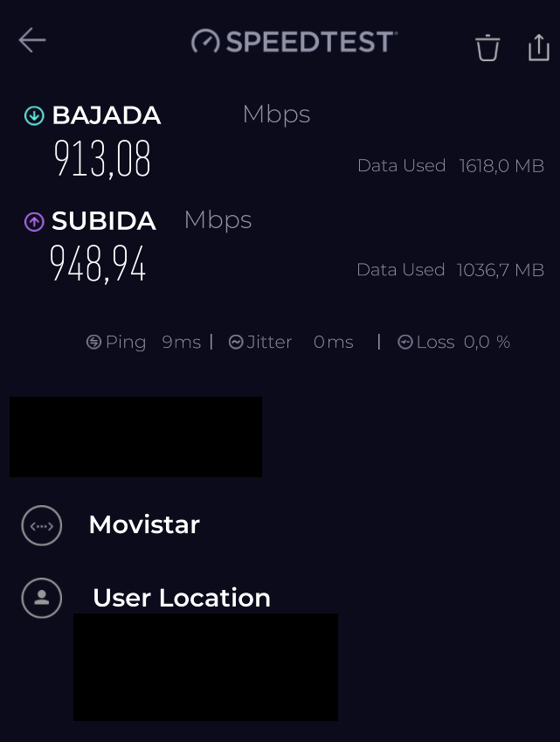Tap the Speedtest gauge logo icon

click(206, 42)
